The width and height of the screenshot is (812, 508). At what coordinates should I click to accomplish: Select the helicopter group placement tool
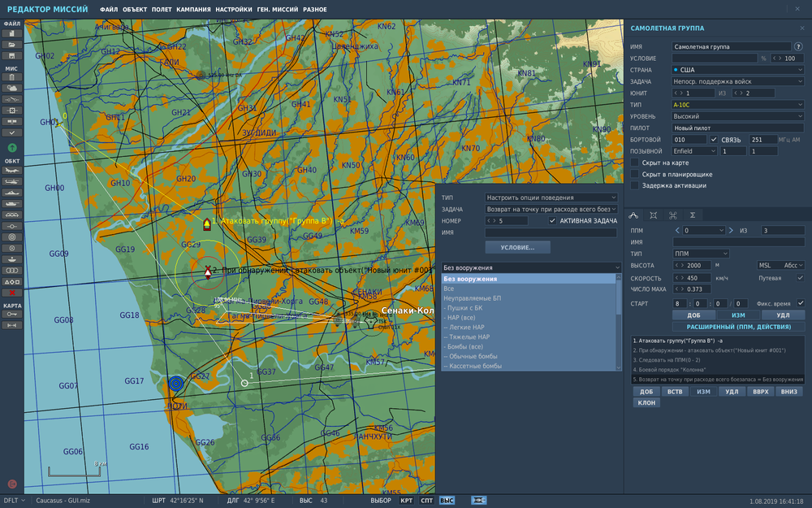(12, 181)
